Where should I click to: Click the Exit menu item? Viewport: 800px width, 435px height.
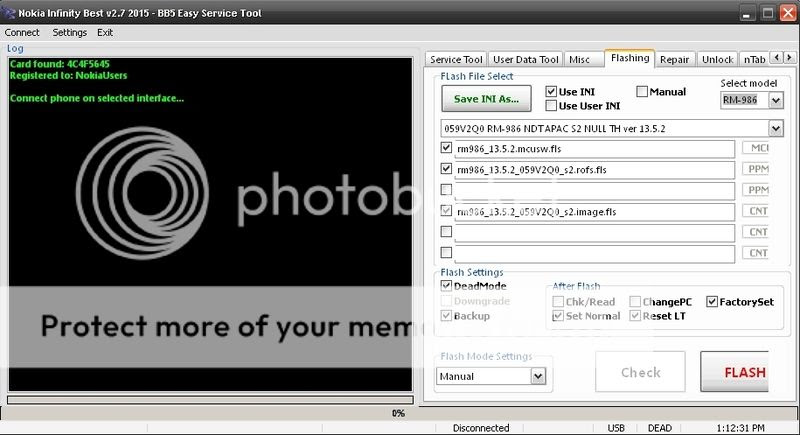point(105,33)
